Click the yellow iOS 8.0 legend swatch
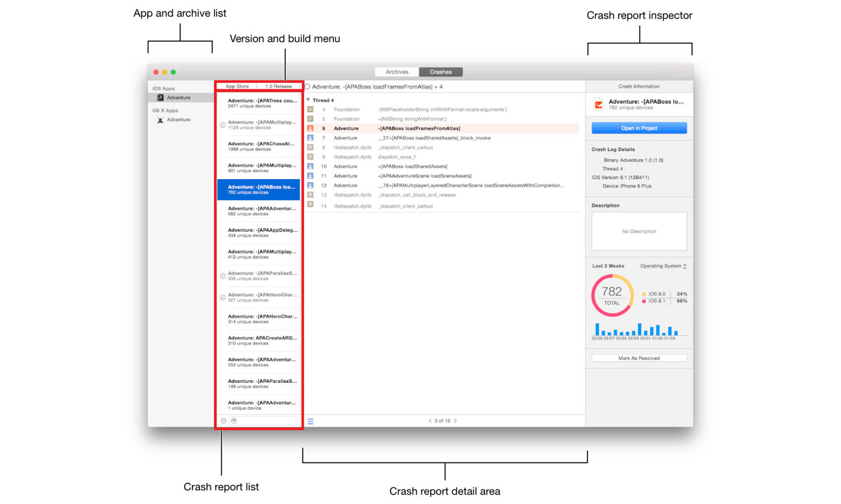 point(644,294)
